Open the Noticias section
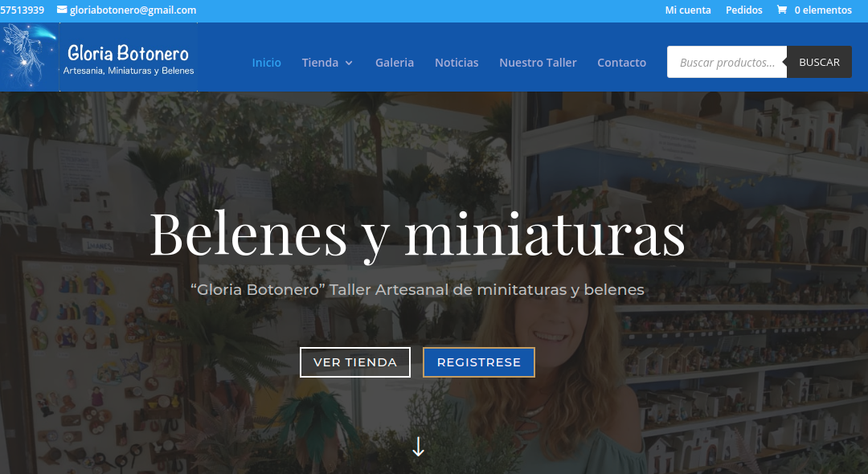Screen dimensions: 868x474 pyautogui.click(x=457, y=62)
